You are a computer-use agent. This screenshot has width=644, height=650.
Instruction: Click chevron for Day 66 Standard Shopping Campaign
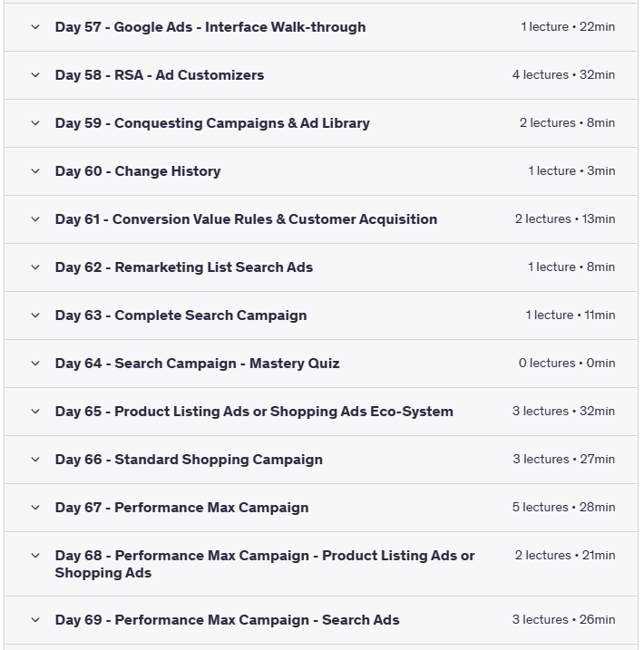click(35, 460)
